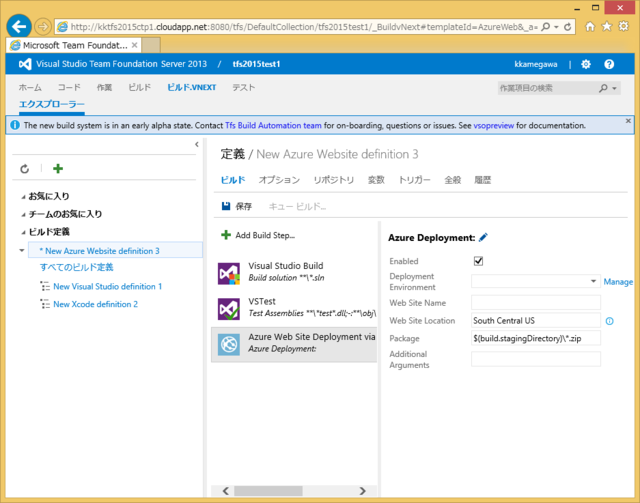Open the address bar dropdown arrow

[556, 27]
